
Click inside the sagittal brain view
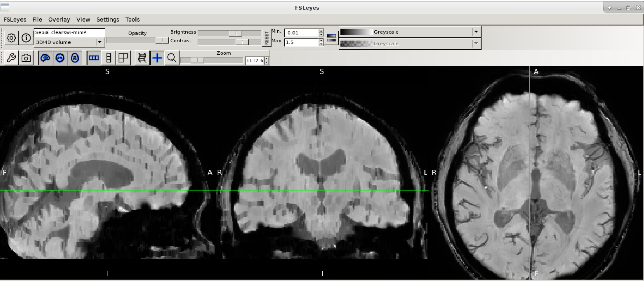[107, 173]
